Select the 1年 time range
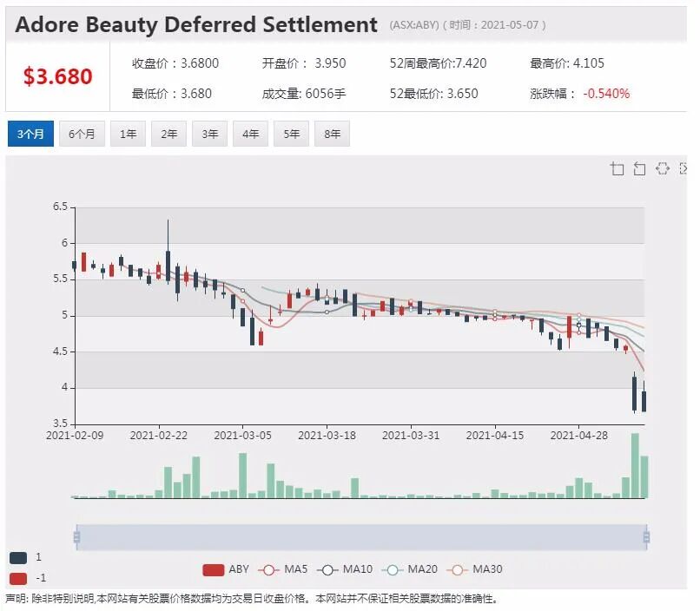The image size is (700, 611). pos(128,134)
